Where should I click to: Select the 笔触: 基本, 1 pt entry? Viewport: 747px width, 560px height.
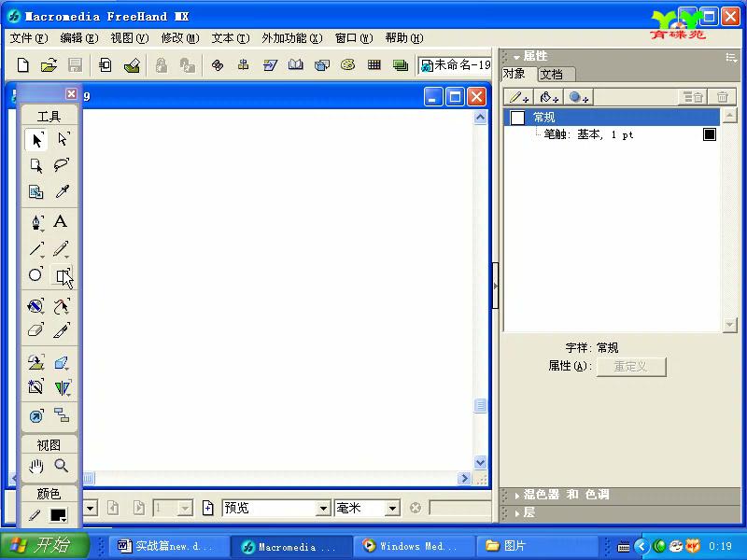click(589, 134)
